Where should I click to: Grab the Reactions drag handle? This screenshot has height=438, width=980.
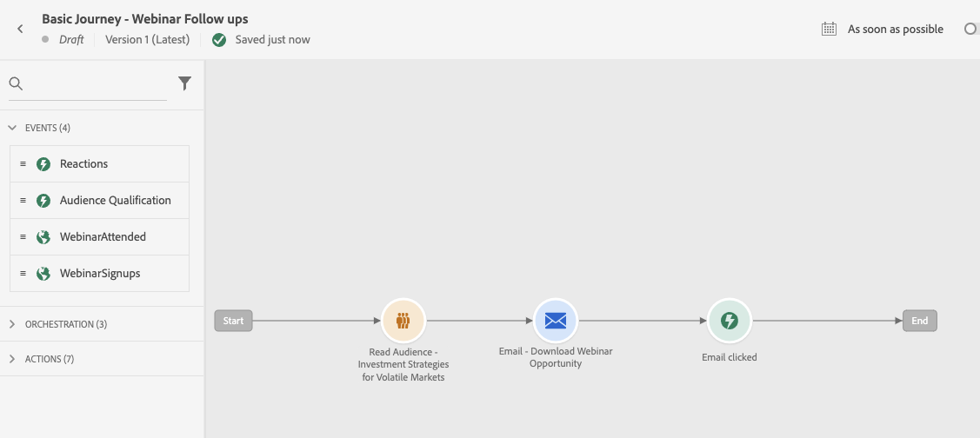(23, 163)
